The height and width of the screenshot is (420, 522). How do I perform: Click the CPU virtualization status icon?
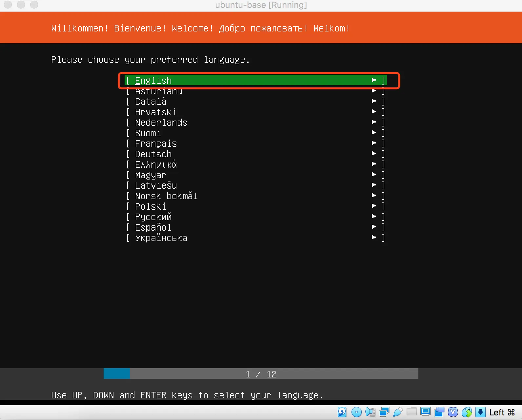pos(453,412)
